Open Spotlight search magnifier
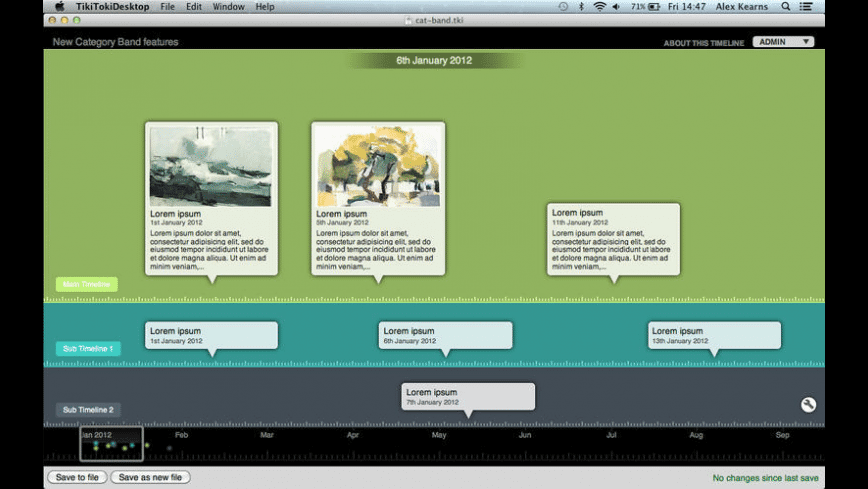This screenshot has height=489, width=868. coord(785,7)
